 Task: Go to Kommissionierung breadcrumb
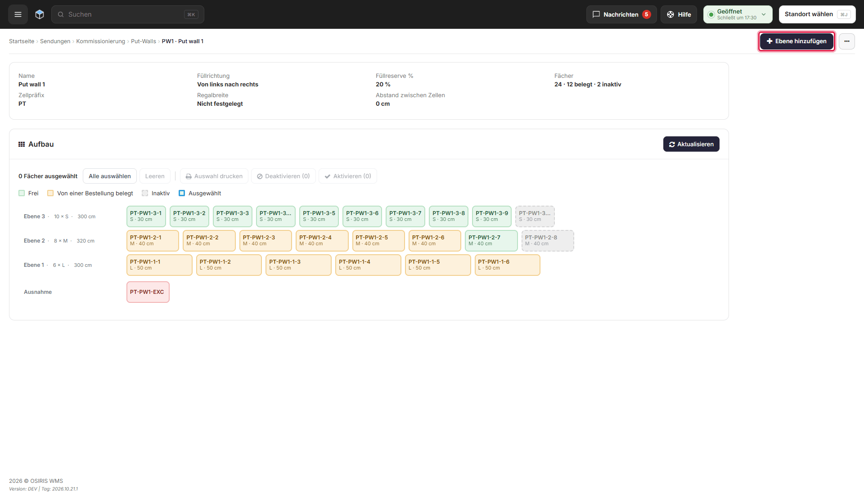pos(100,41)
